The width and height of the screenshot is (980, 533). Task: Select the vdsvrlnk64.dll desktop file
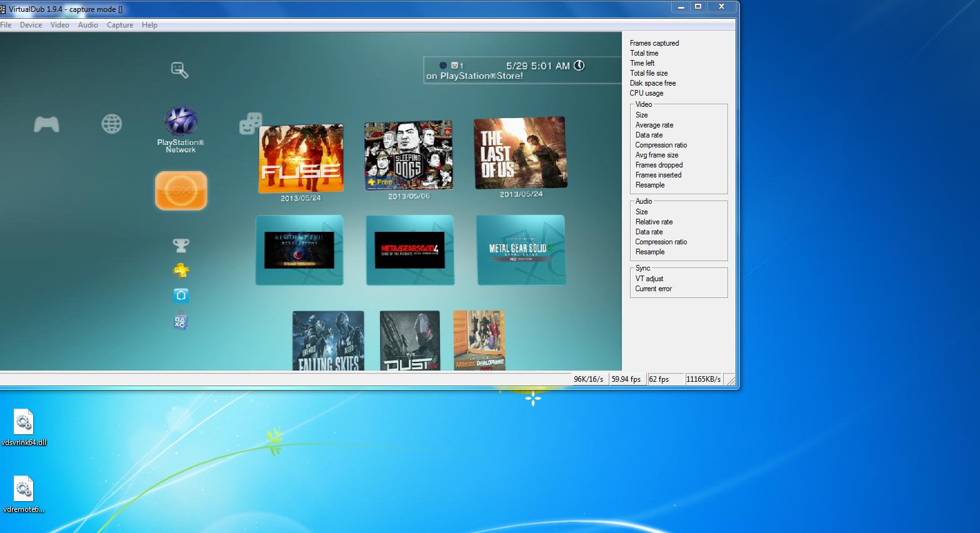pyautogui.click(x=24, y=428)
